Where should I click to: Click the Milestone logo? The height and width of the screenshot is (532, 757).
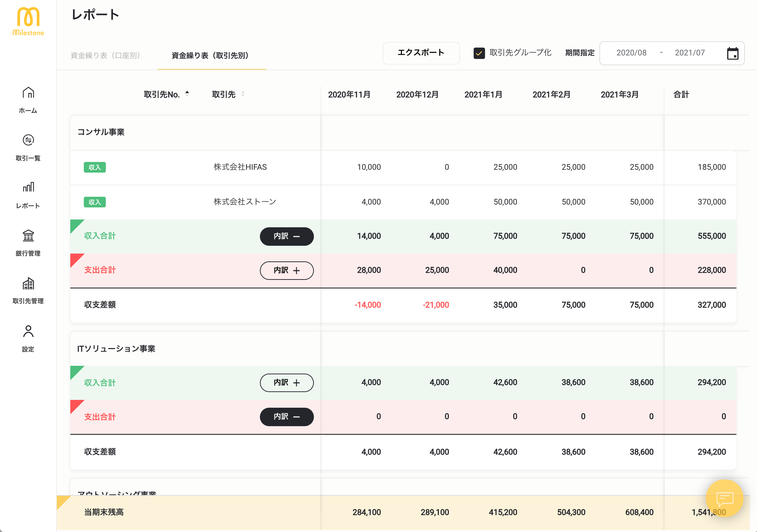point(28,22)
